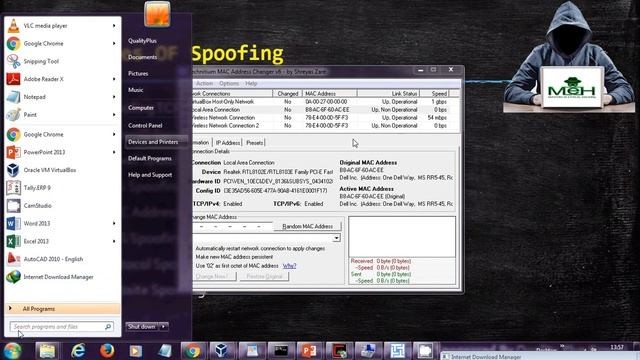640x360 pixels.
Task: Switch to the Presets tab
Action: [255, 142]
